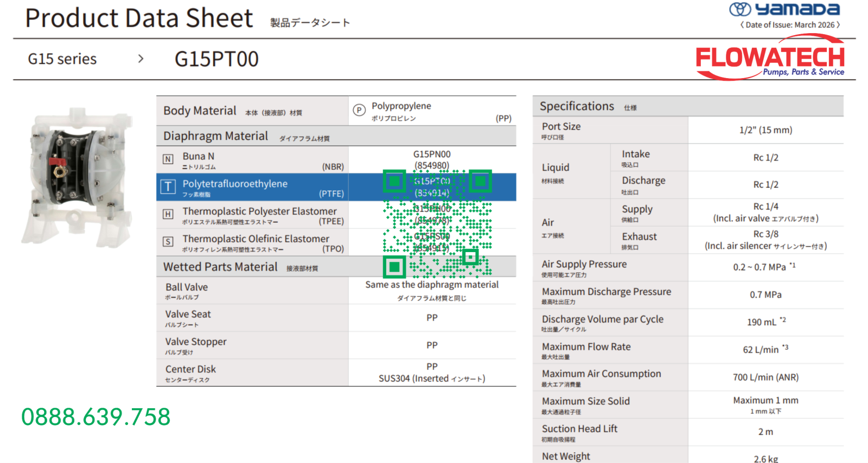The height and width of the screenshot is (463, 868).
Task: Click the G15PT00 model heading
Action: (216, 59)
